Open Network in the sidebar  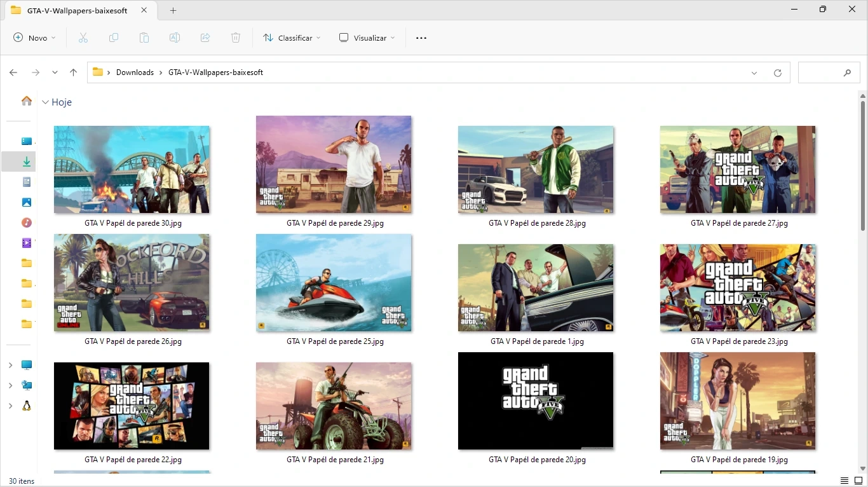click(27, 385)
